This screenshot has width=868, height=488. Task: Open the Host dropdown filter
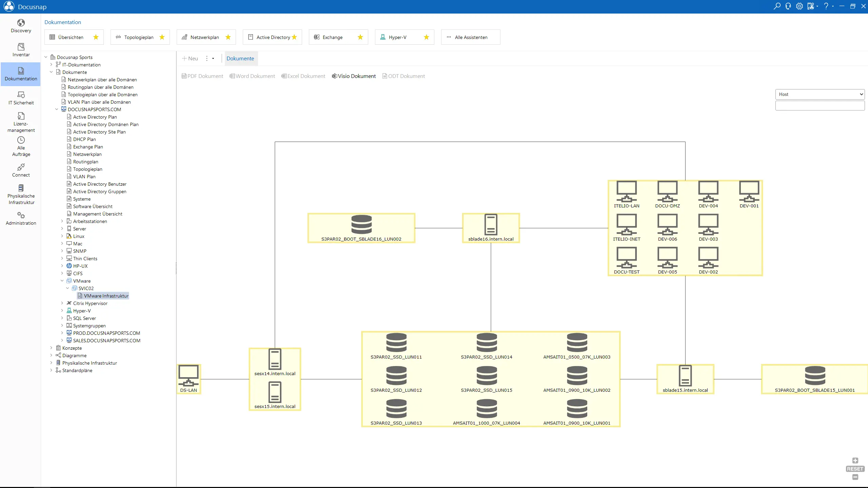tap(820, 94)
